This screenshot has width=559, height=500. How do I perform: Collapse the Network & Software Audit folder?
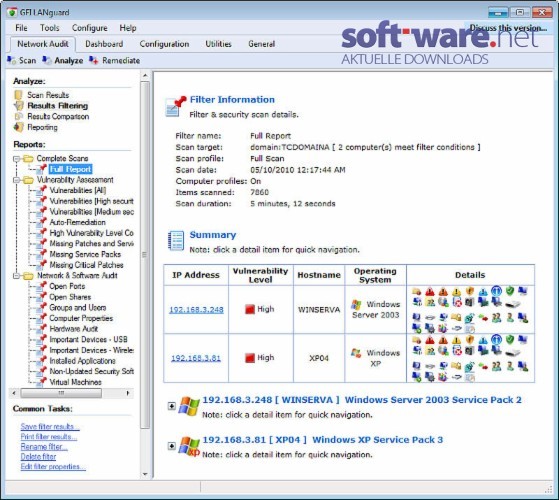tap(16, 276)
